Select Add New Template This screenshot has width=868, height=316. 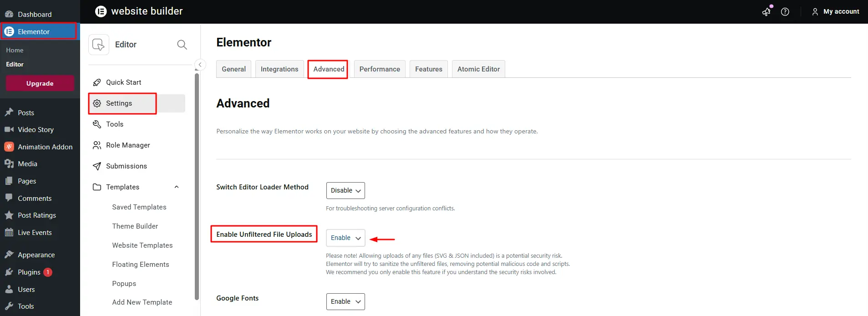[x=142, y=302]
